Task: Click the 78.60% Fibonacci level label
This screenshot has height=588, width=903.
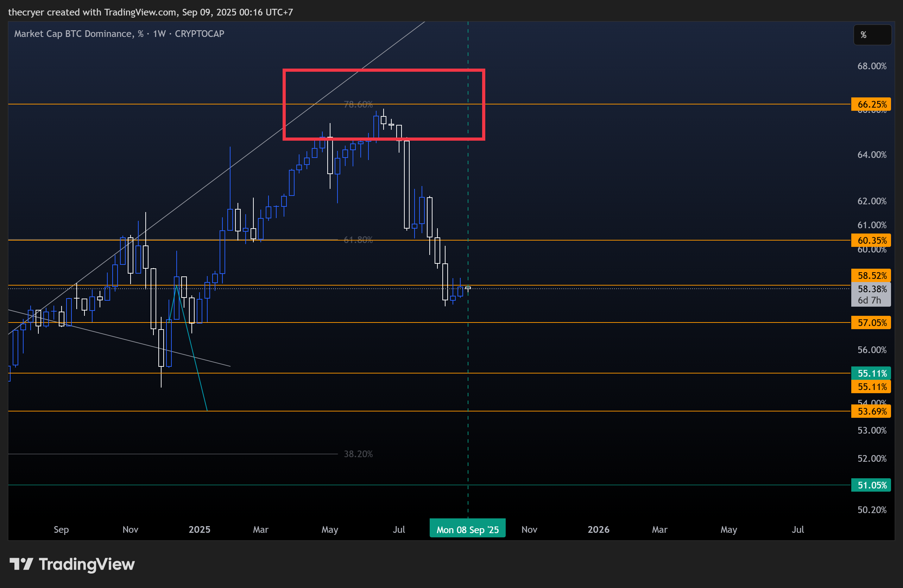Action: click(358, 104)
